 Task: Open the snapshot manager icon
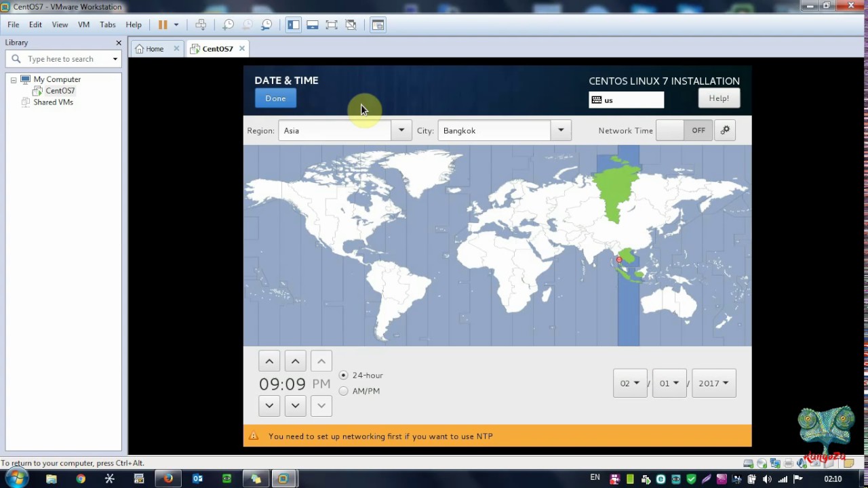[x=267, y=24]
